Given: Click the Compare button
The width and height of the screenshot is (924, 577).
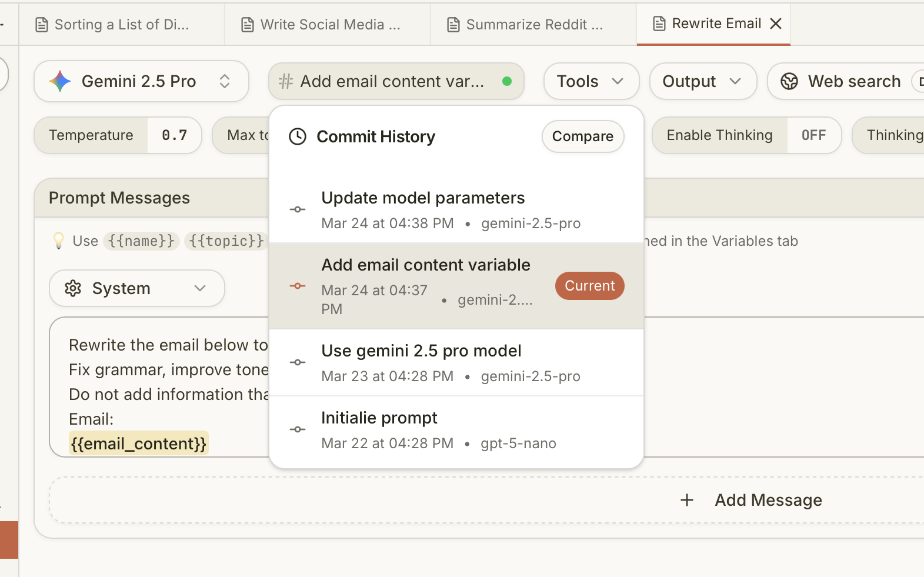Looking at the screenshot, I should pyautogui.click(x=583, y=136).
